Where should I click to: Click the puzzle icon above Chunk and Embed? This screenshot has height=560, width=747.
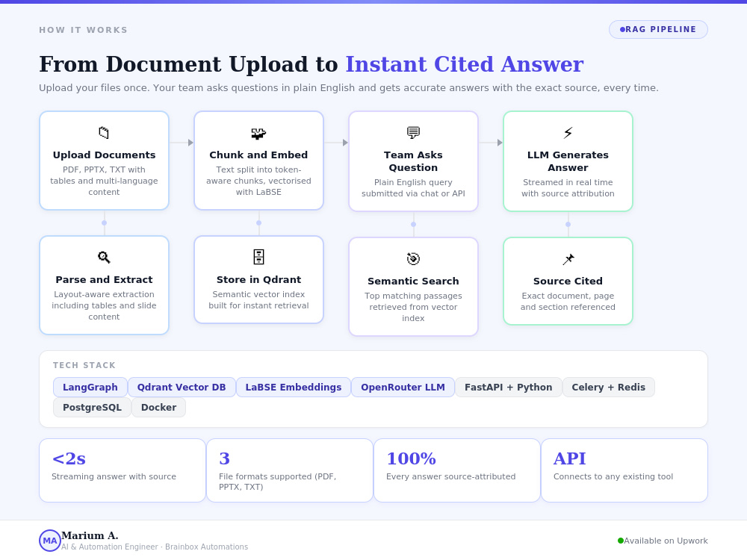tap(258, 134)
